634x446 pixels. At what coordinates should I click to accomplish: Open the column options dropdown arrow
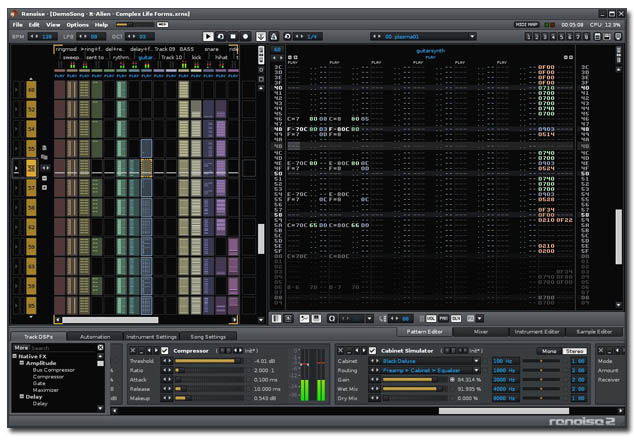pyautogui.click(x=480, y=319)
